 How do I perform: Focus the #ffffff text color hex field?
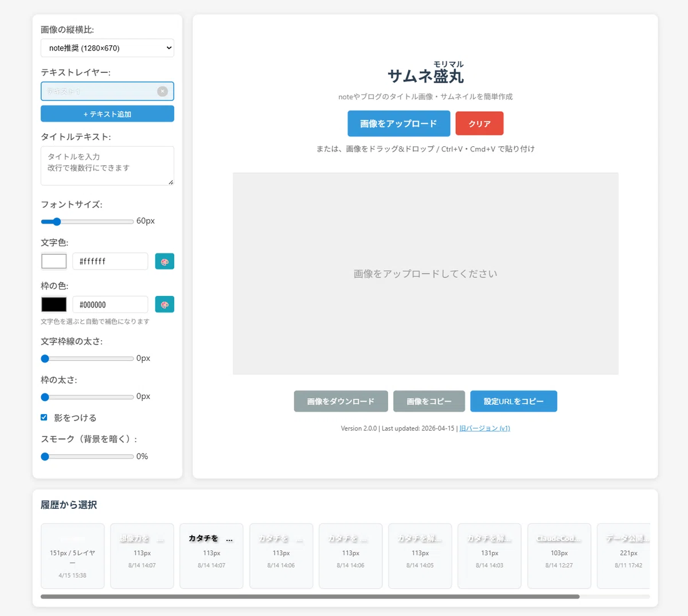tap(110, 262)
